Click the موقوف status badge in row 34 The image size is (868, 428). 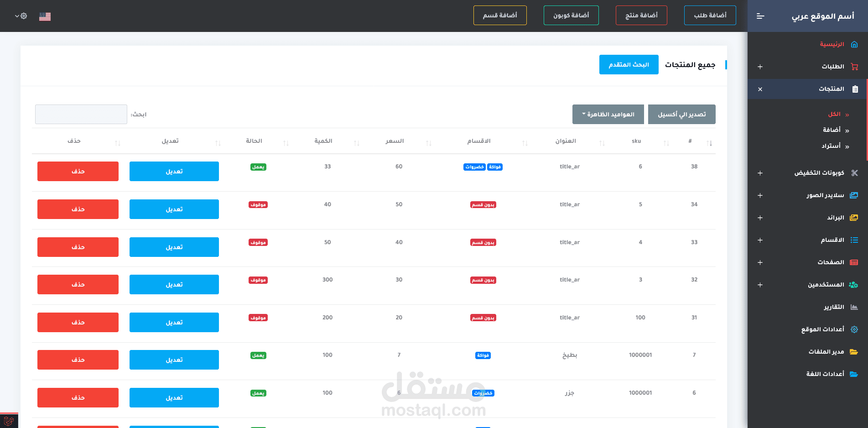point(258,205)
